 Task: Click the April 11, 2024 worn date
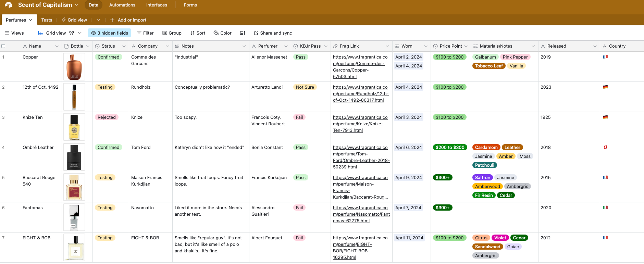(x=409, y=238)
